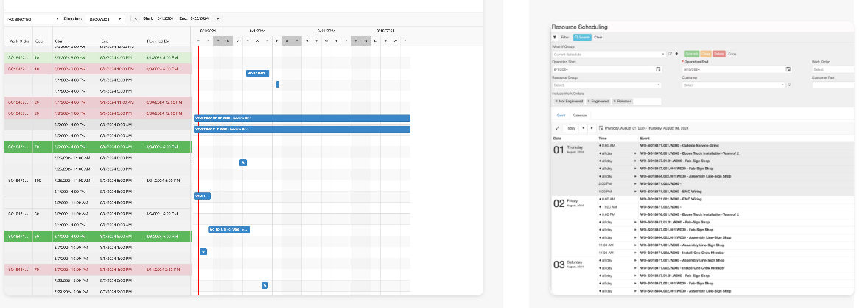
Task: Click the blue Search button
Action: tap(582, 37)
